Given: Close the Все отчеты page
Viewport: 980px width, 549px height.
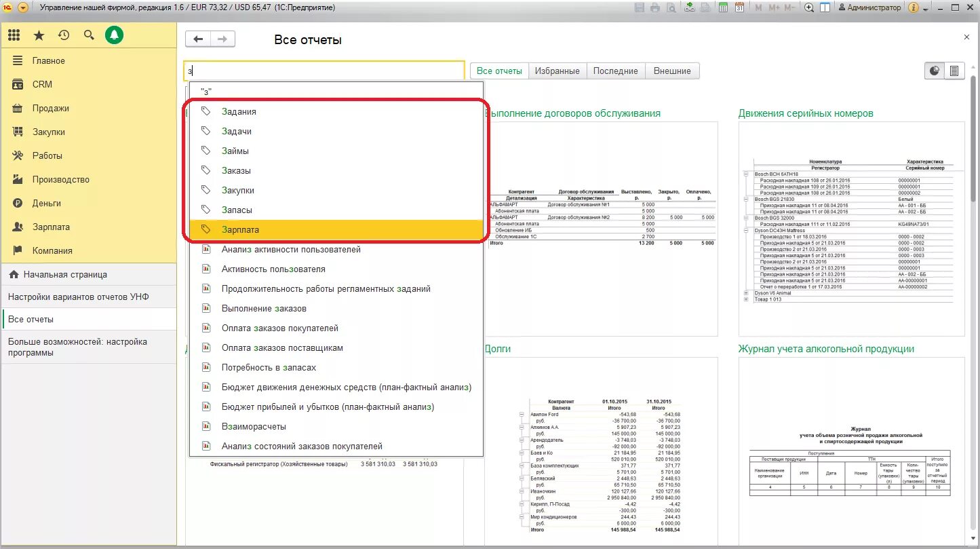Looking at the screenshot, I should pos(966,37).
